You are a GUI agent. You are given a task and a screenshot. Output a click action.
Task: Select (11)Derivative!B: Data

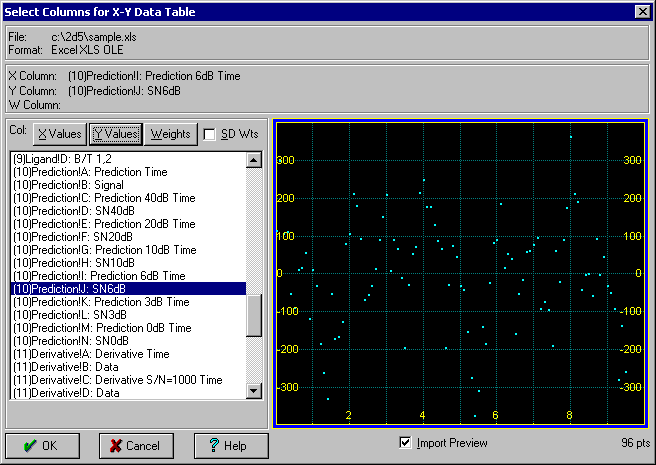[128, 367]
